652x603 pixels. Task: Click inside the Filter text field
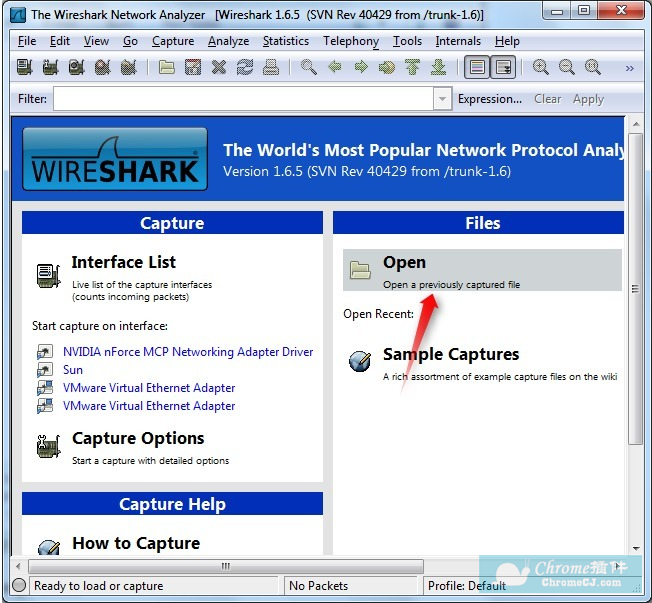tap(243, 99)
